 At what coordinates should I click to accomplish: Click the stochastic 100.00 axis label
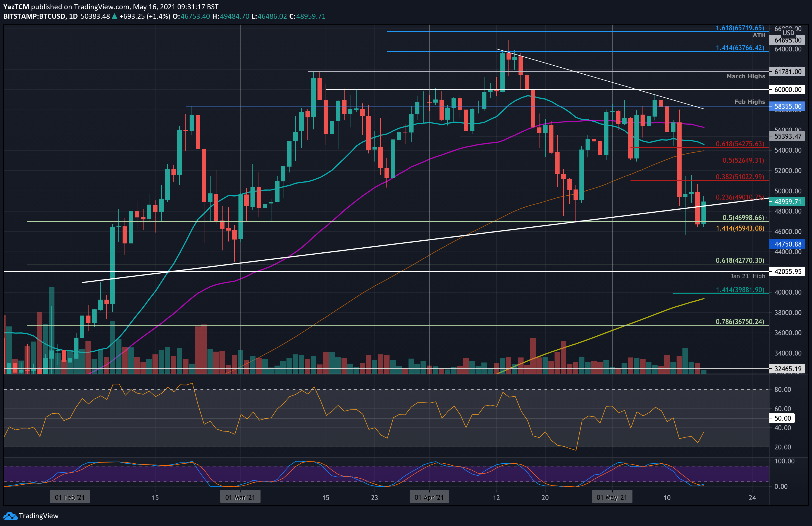pos(785,461)
